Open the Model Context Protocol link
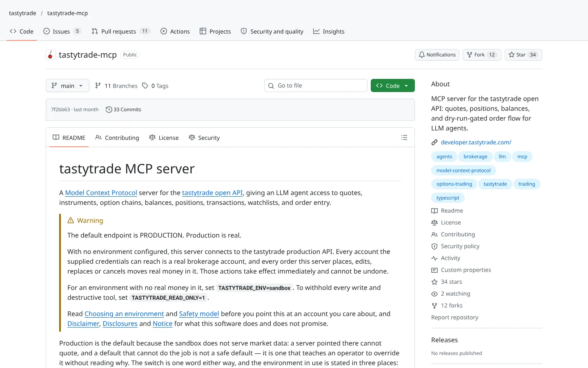Screen dimensions: 588x368 pos(101,193)
